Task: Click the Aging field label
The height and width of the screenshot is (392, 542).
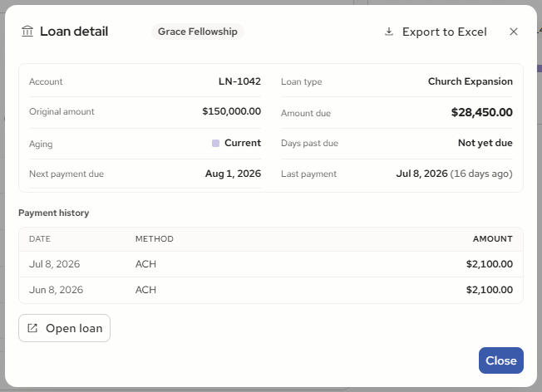Action: (41, 144)
